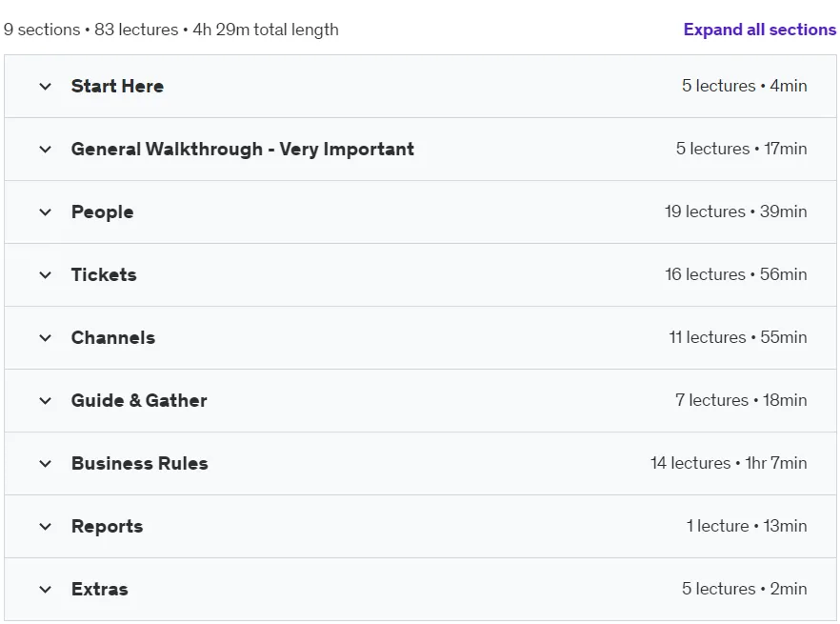Click the 14 lectures • 1hr 7min label
This screenshot has width=840, height=624.
(x=729, y=463)
